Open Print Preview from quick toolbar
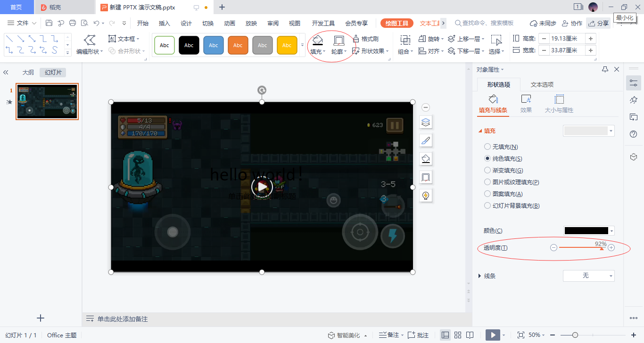Image resolution: width=644 pixels, height=343 pixels. coord(84,23)
